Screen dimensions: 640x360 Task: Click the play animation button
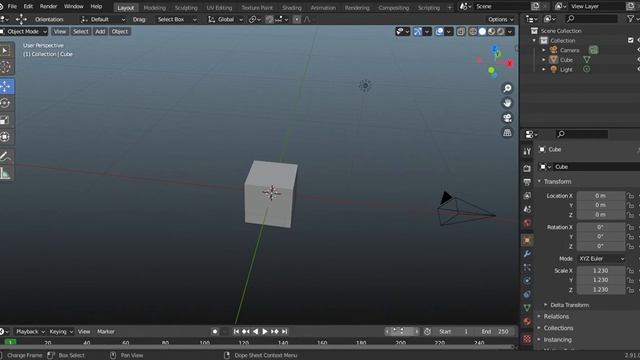(x=265, y=331)
